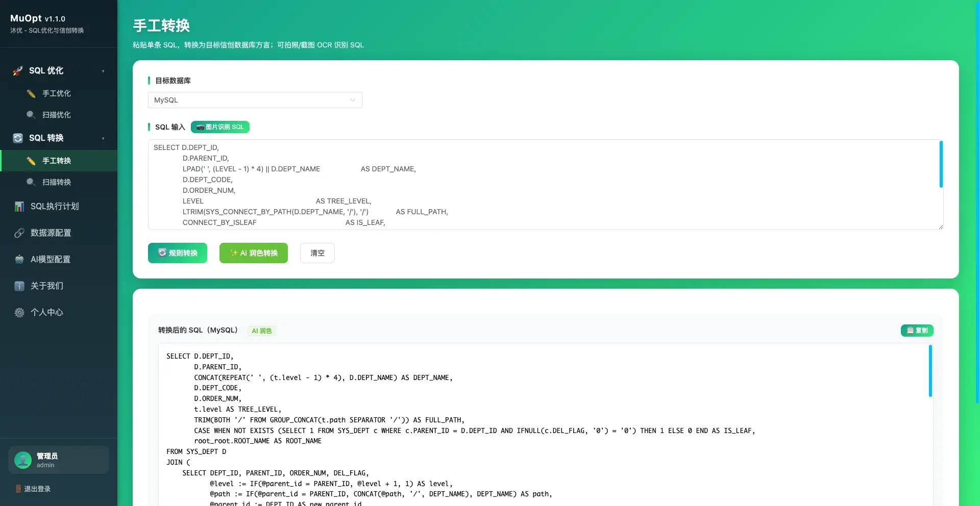This screenshot has height=506, width=980.
Task: Select 扫描转换 in the sidebar
Action: coord(59,182)
